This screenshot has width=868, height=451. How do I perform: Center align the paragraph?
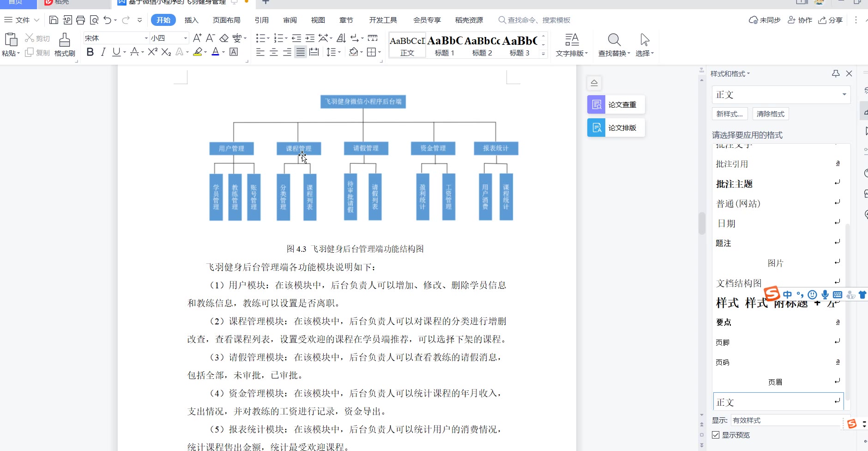coord(274,52)
